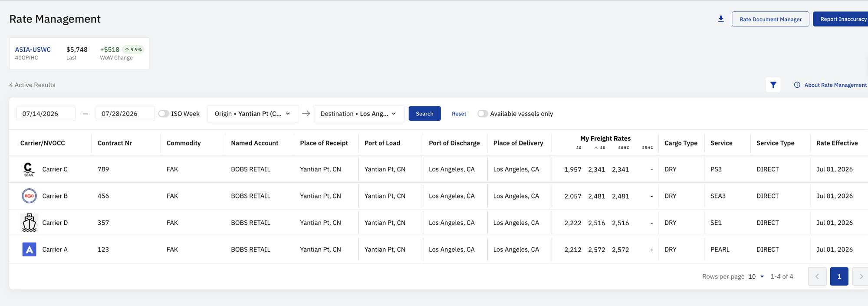The height and width of the screenshot is (306, 868).
Task: Click the sort caret beside the 40 column
Action: pyautogui.click(x=596, y=148)
